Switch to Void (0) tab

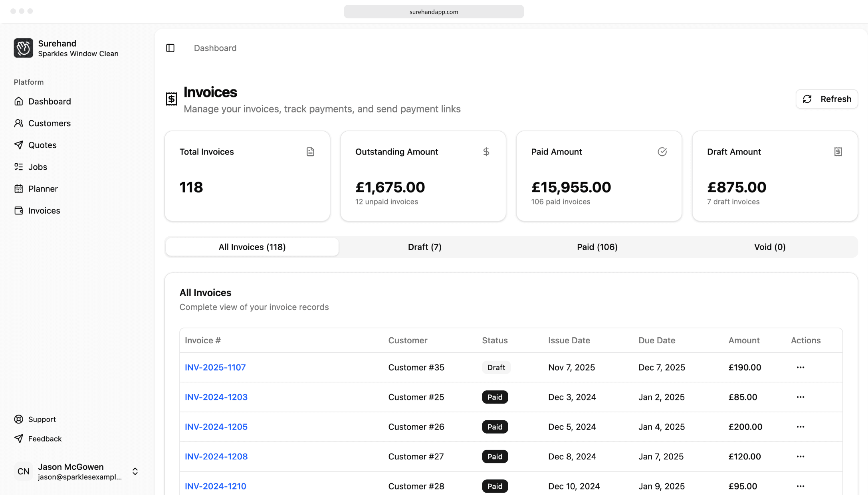[x=769, y=247]
